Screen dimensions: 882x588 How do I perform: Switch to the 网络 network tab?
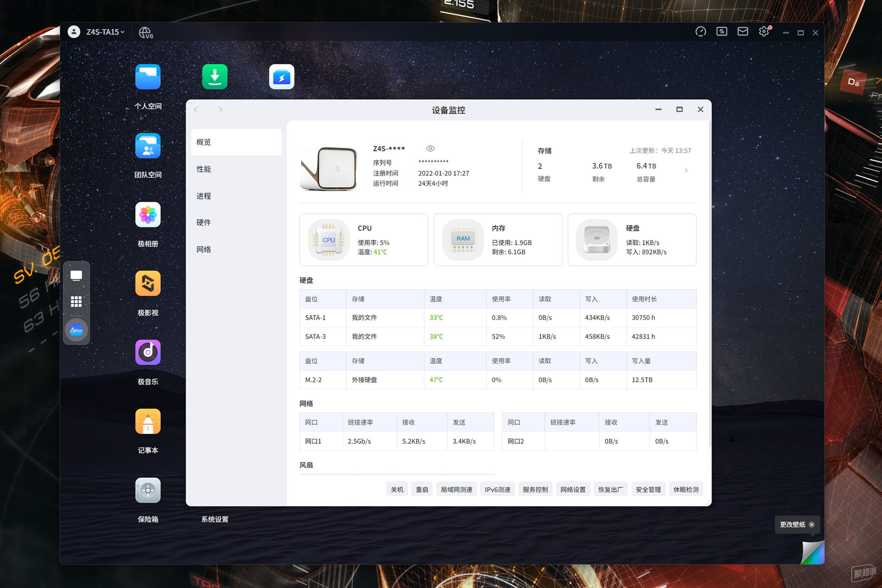(x=237, y=249)
